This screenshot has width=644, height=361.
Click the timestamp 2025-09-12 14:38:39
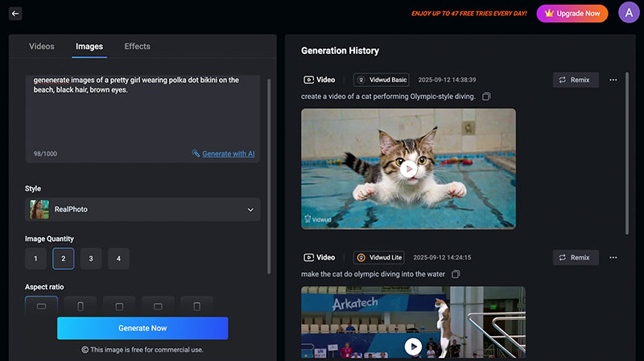[x=447, y=80]
